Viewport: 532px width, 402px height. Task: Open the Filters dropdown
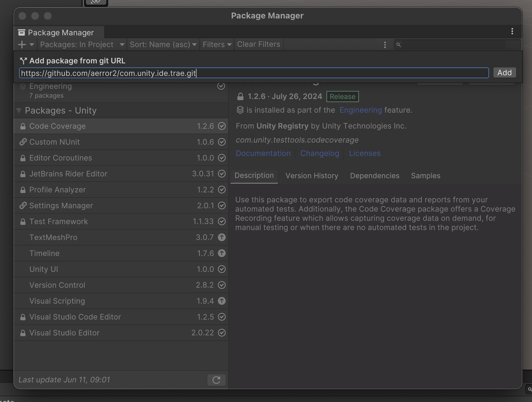click(x=217, y=45)
